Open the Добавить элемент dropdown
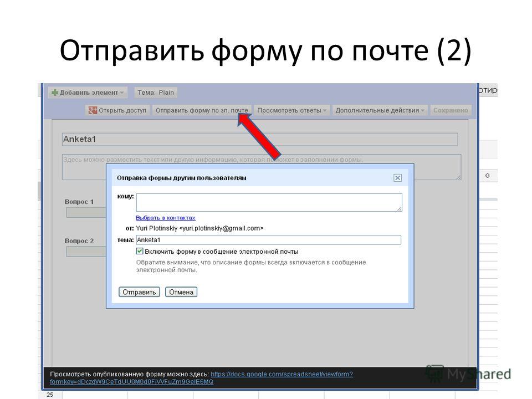This screenshot has height=399, width=532. 88,93
